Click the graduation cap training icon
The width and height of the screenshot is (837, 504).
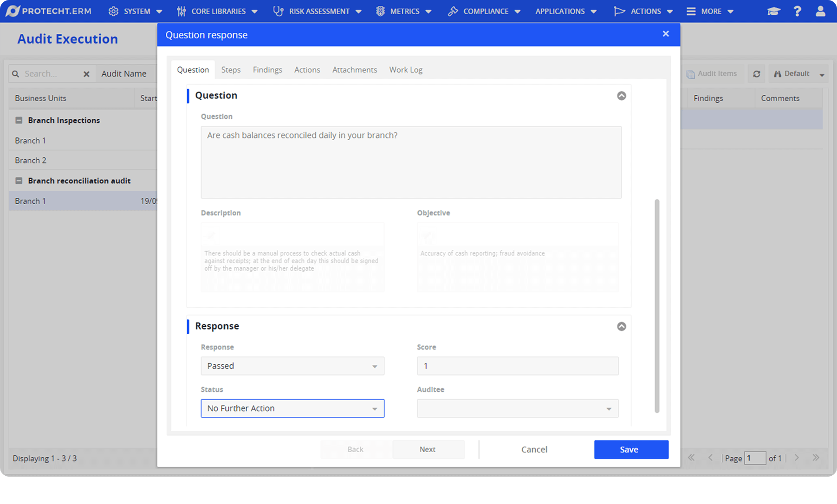(773, 11)
